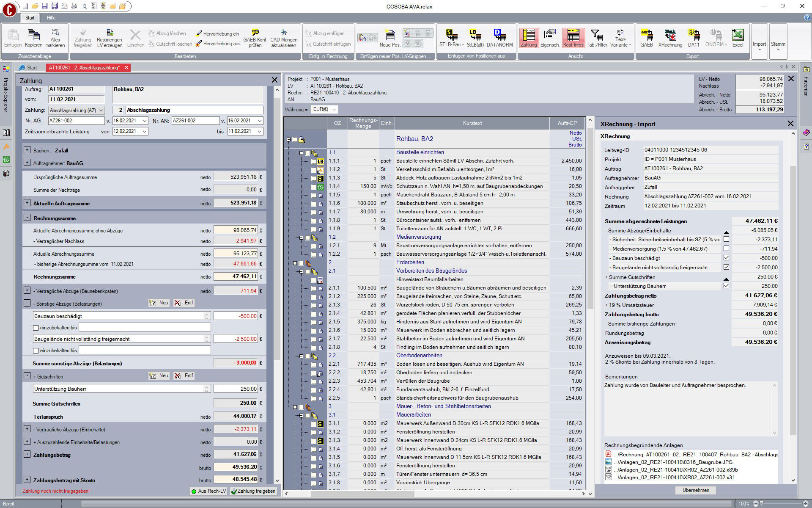Click the Übernehmen button
812x508 pixels.
[x=696, y=490]
